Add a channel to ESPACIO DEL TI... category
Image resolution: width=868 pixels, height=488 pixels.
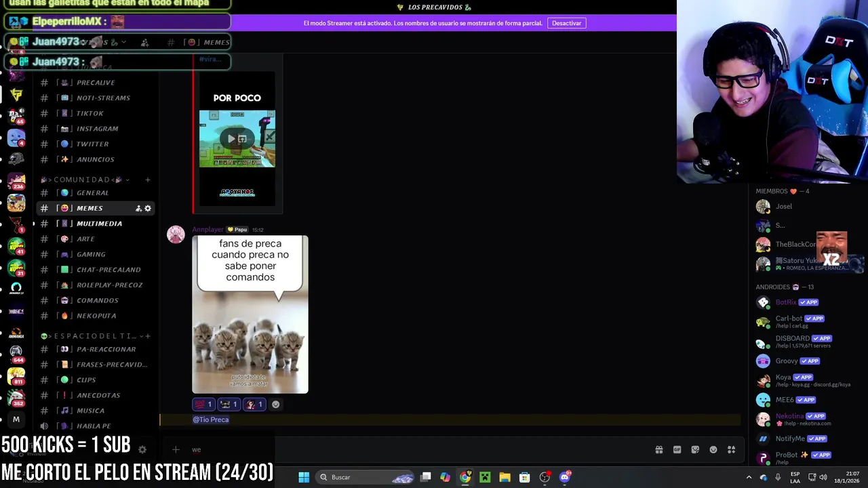click(x=147, y=336)
